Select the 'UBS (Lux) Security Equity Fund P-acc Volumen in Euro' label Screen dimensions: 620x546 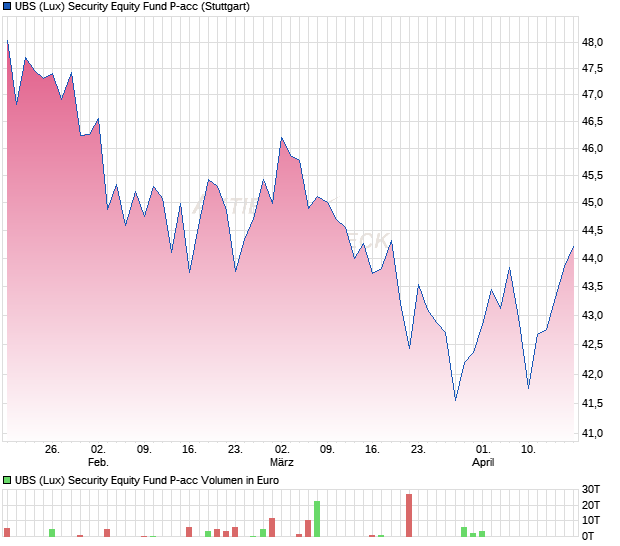point(147,480)
